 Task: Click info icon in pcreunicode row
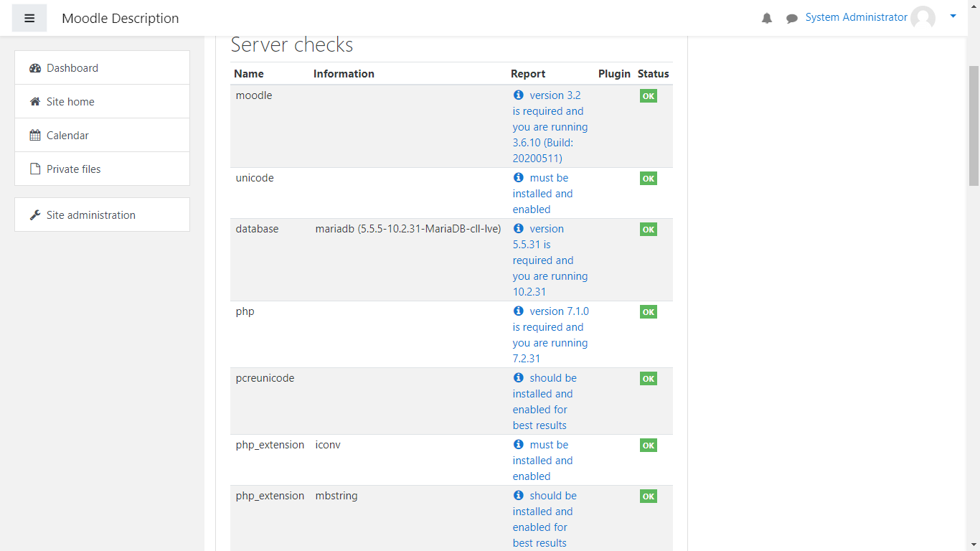pyautogui.click(x=519, y=377)
